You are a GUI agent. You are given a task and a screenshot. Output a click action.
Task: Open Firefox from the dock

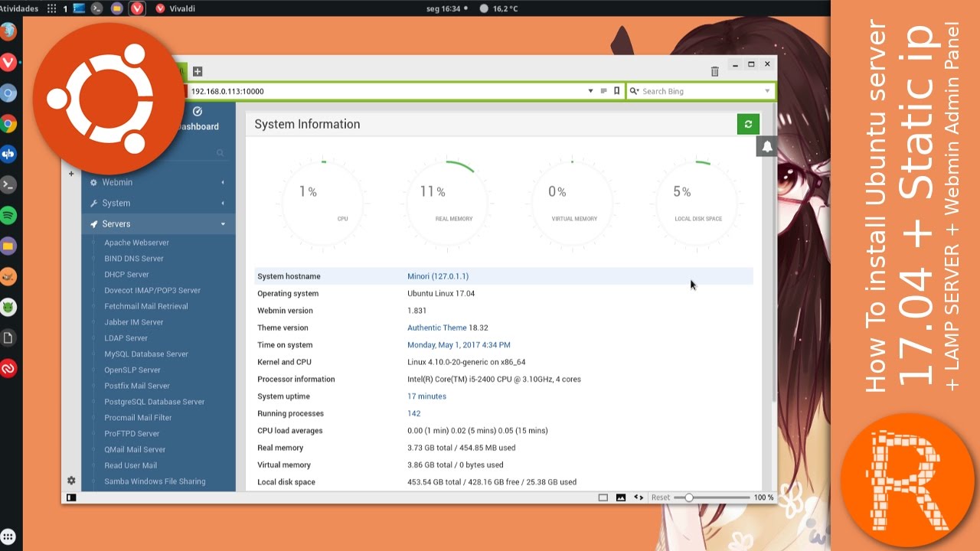click(x=8, y=31)
